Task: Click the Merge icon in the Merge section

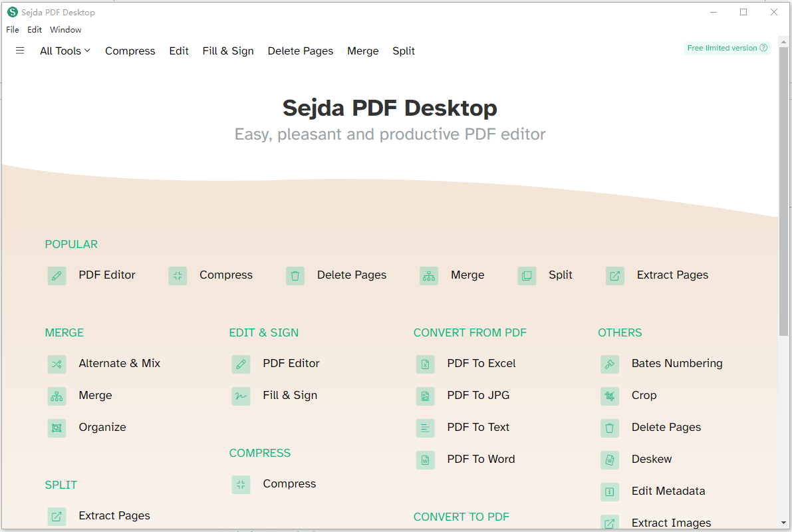Action: click(57, 396)
